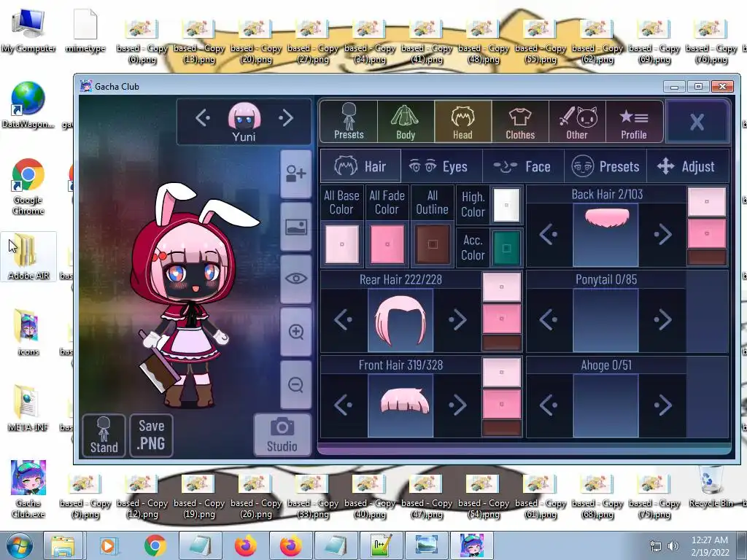Open Back Hair outline color swatch
Image resolution: width=747 pixels, height=560 pixels.
coord(706,257)
